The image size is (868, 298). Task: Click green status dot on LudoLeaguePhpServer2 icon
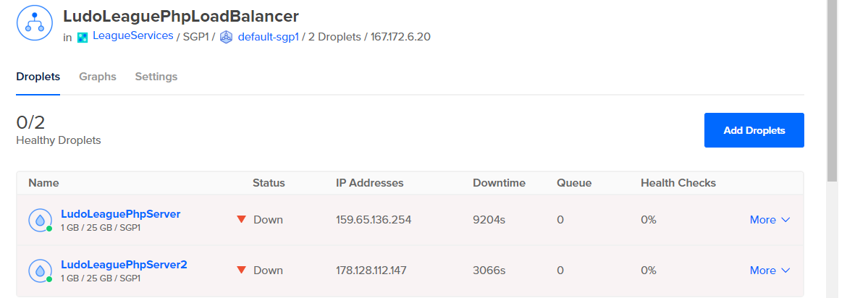coord(49,279)
